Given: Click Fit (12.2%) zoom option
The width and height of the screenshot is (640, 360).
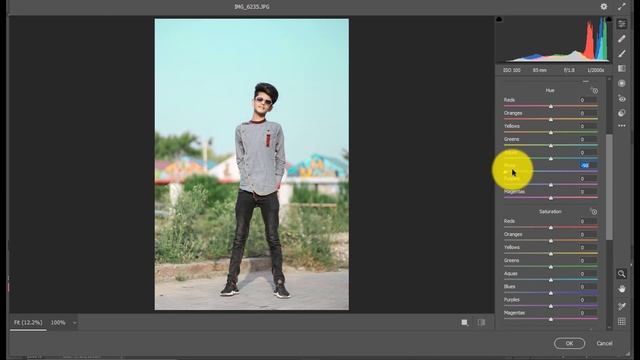Looking at the screenshot, I should [x=28, y=322].
